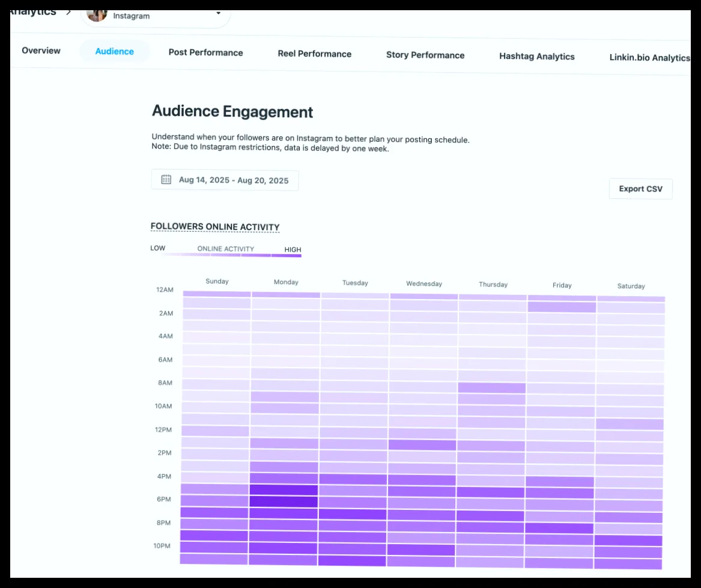This screenshot has height=588, width=701.
Task: Select the Saturday 9PM heatmap cell
Action: coord(628,540)
